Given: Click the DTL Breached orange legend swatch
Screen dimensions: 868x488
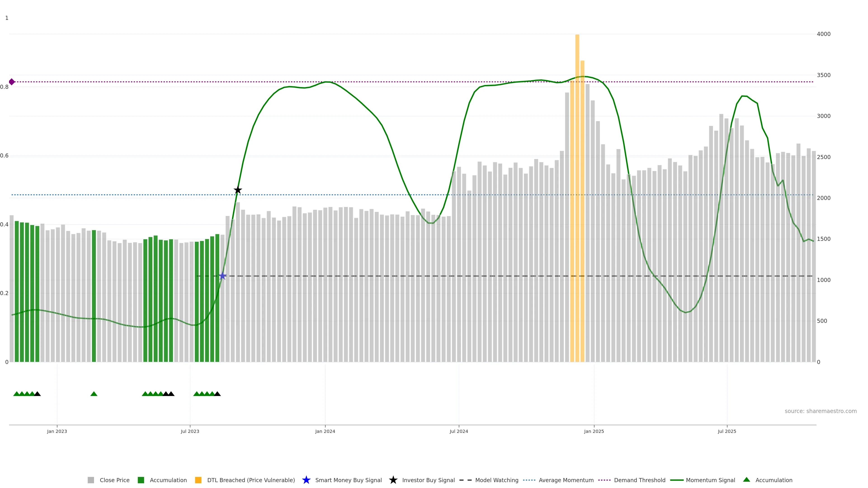Looking at the screenshot, I should pyautogui.click(x=198, y=480).
